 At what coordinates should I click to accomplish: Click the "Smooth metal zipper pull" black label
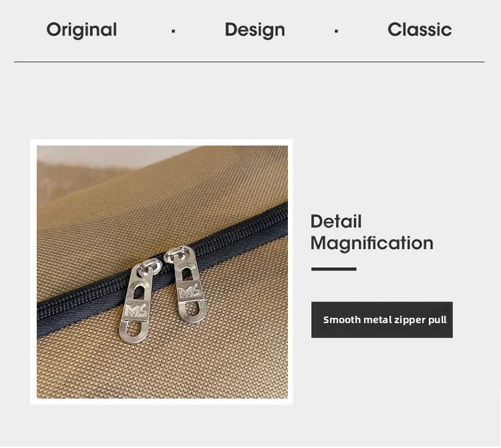tap(382, 320)
